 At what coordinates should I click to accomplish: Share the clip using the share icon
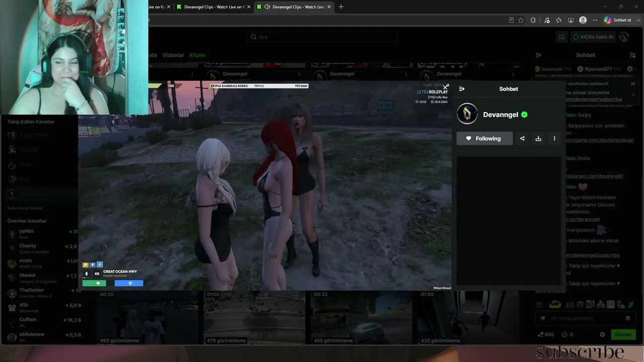click(x=522, y=138)
